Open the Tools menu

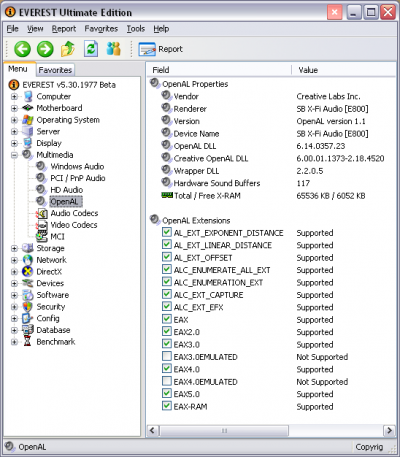(x=136, y=29)
